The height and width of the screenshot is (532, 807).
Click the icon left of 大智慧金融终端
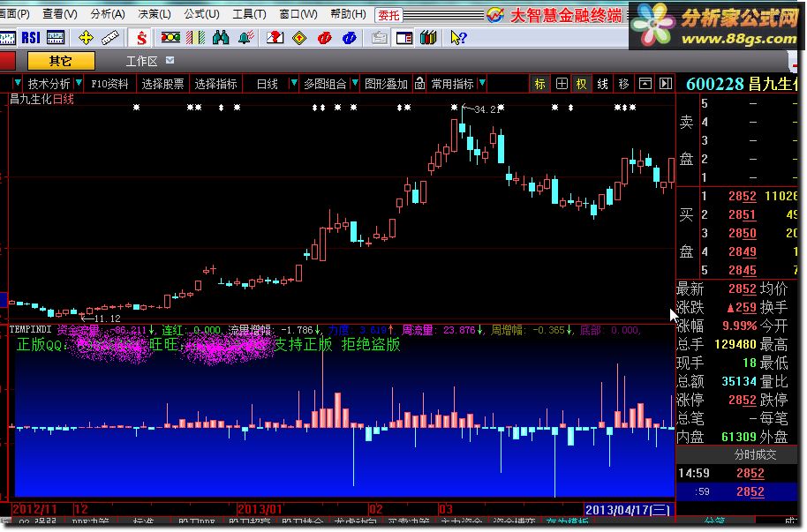tap(495, 15)
